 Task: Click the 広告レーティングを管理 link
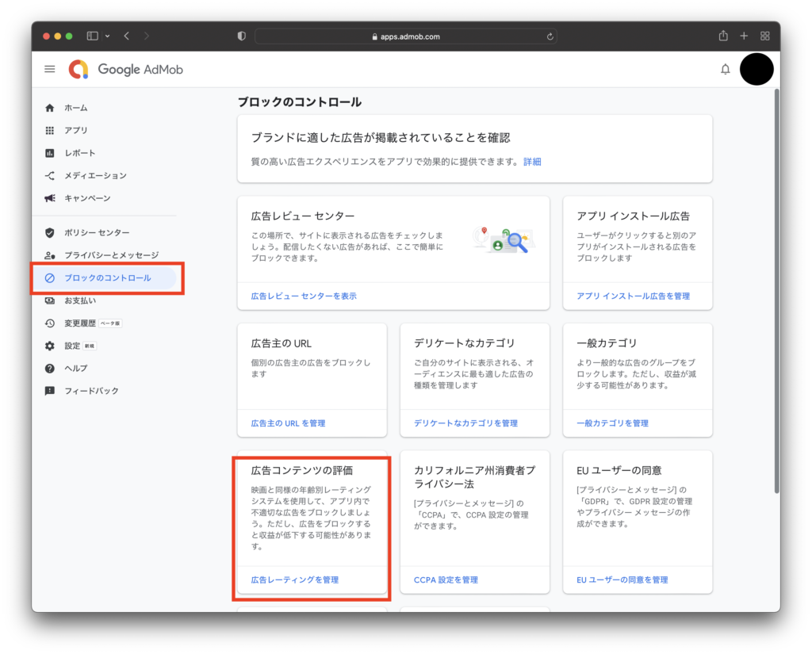[294, 579]
